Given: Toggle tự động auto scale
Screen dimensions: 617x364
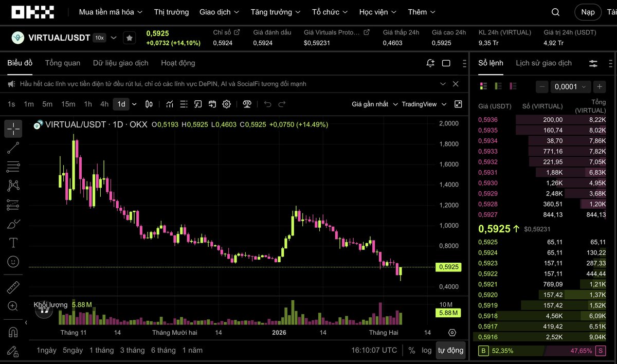Looking at the screenshot, I should [450, 350].
